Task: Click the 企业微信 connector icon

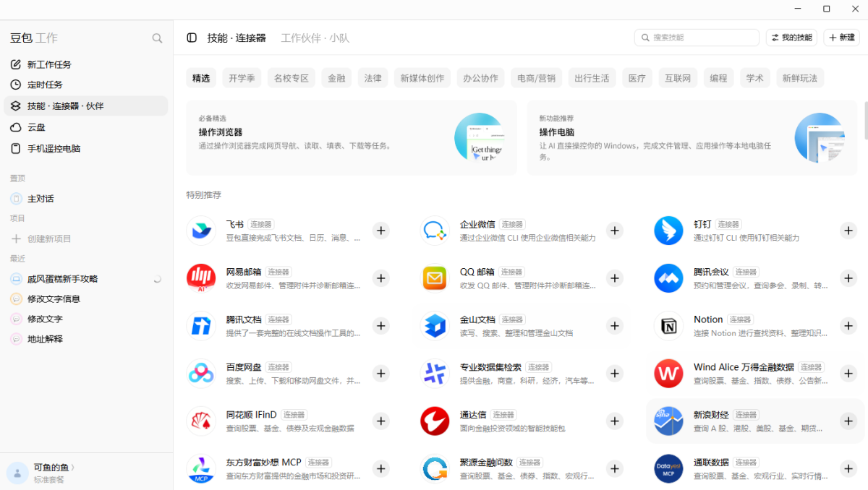Action: point(435,231)
